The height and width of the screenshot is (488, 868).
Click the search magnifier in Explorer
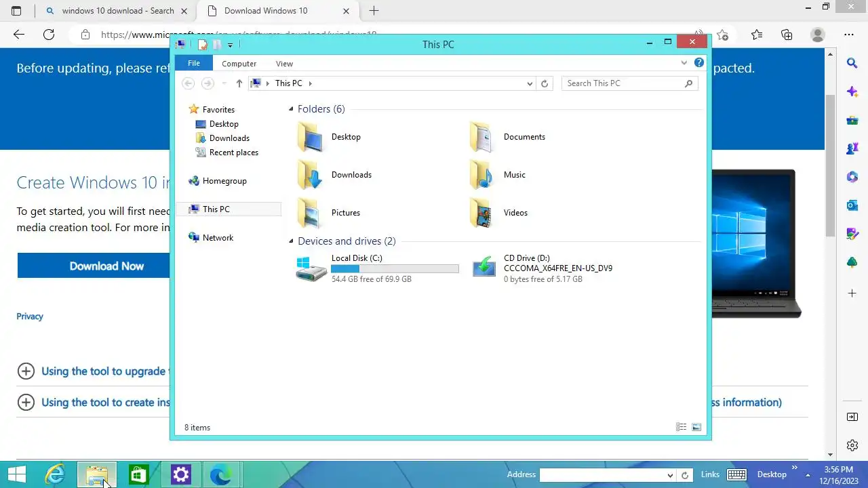tap(689, 83)
